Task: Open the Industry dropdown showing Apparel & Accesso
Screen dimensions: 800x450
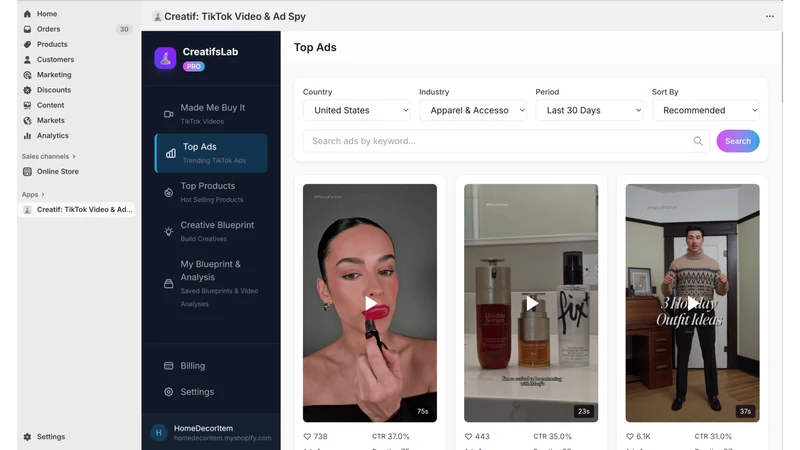Action: click(472, 110)
